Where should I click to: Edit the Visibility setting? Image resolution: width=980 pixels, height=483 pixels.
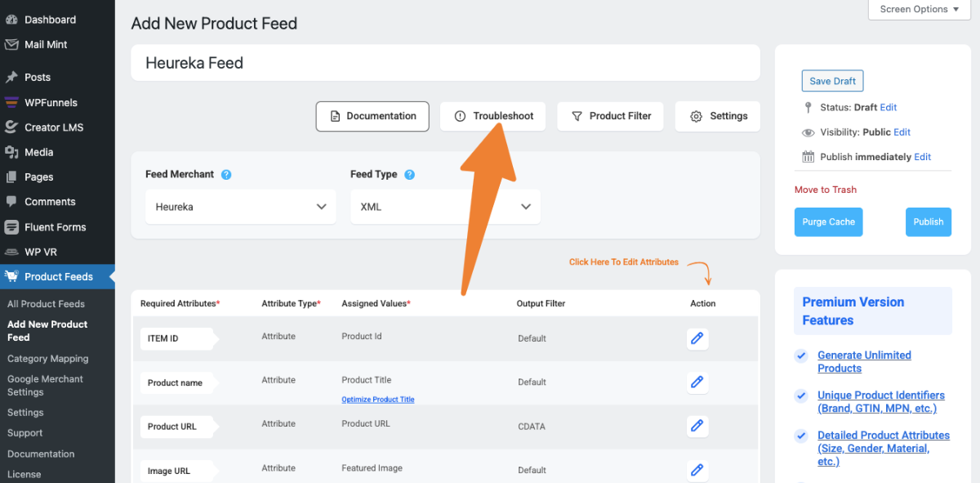(x=902, y=132)
